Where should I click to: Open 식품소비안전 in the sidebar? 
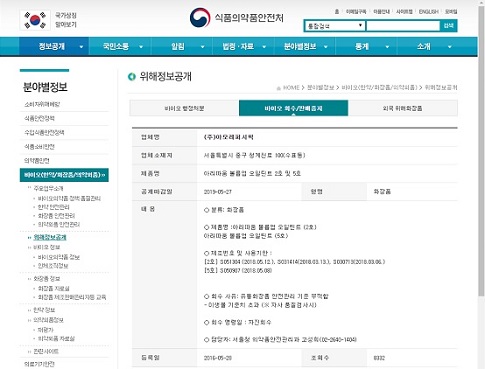[x=39, y=147]
